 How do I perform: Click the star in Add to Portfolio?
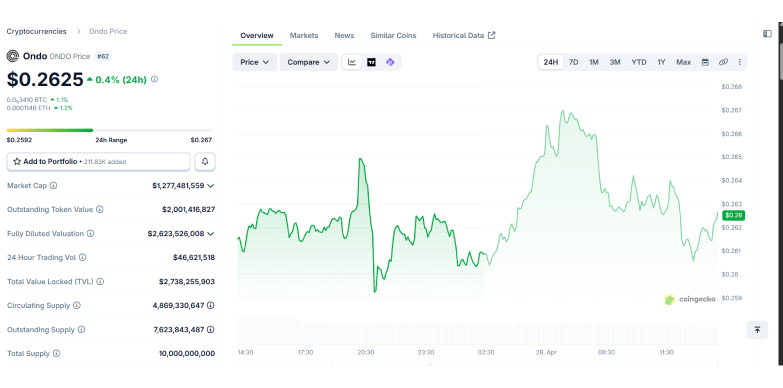click(17, 161)
